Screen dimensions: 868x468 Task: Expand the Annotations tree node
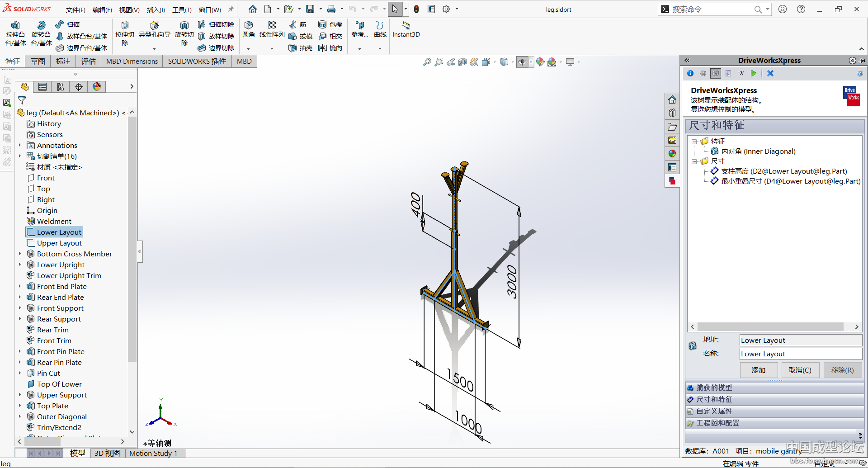pyautogui.click(x=20, y=145)
